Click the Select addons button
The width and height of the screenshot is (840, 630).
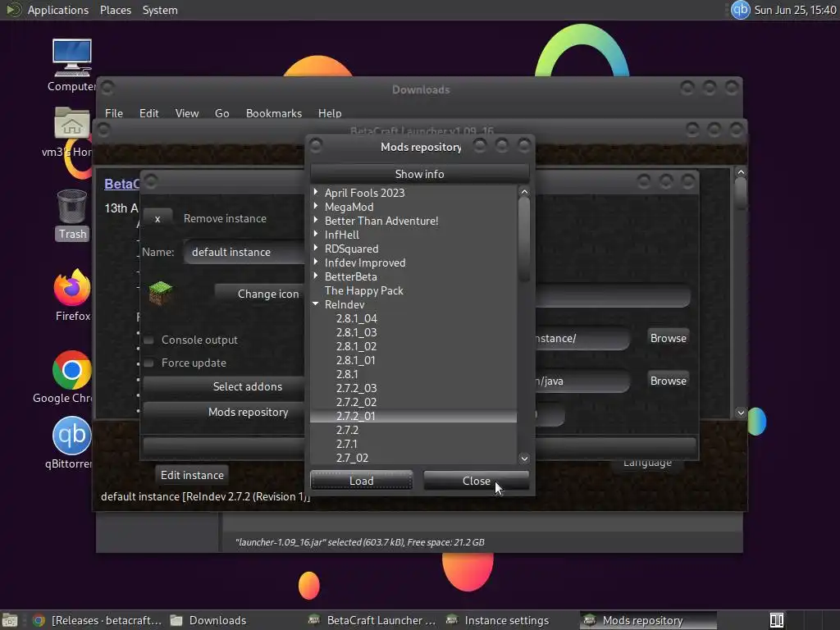[x=224, y=386]
